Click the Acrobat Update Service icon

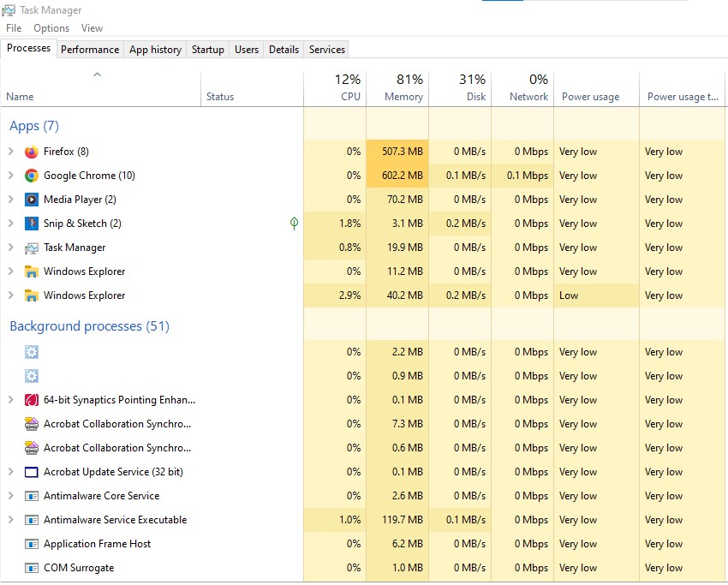pos(31,472)
